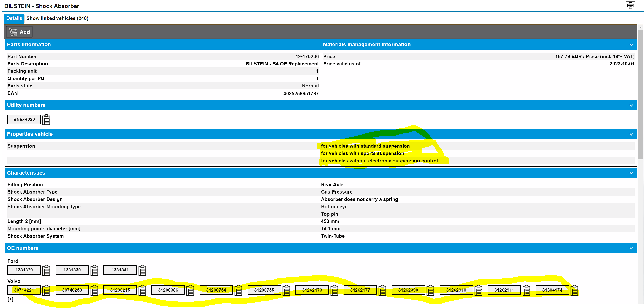Screen dimensions: 644x308
Task: Copy Volvo OE number 31200754 to clipboard
Action: (x=238, y=290)
